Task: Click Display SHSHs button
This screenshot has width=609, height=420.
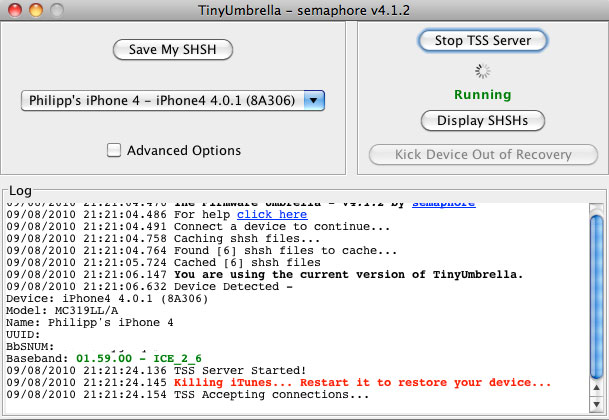Action: (x=483, y=120)
